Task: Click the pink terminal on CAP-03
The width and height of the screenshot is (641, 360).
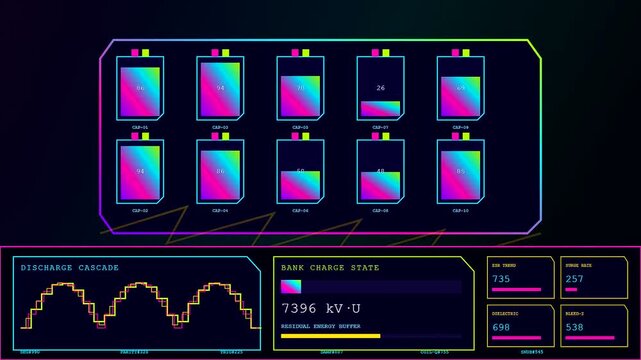Action: click(x=215, y=53)
